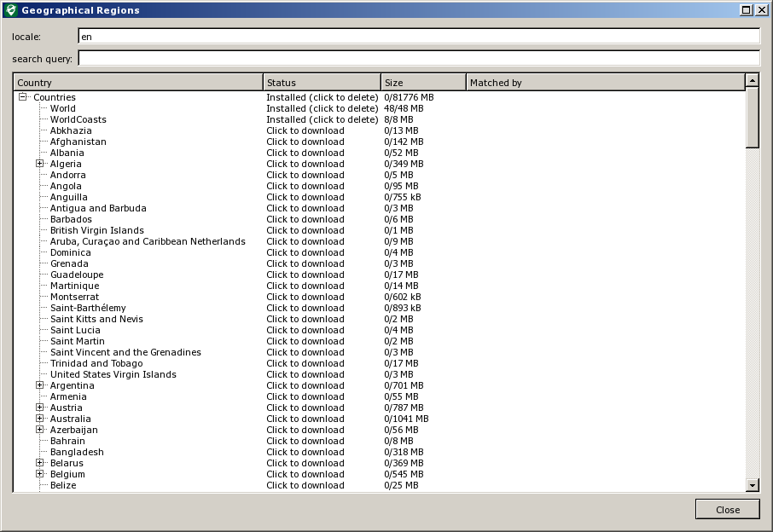
Task: Click the locale input field
Action: pyautogui.click(x=418, y=37)
